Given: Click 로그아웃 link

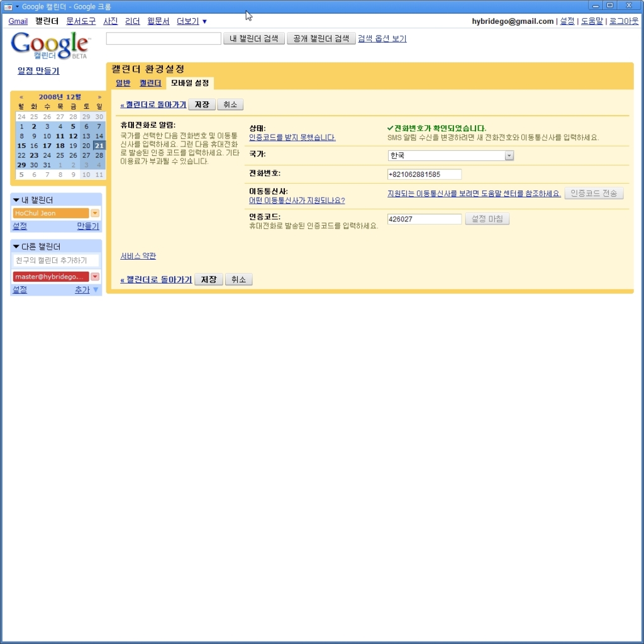Looking at the screenshot, I should point(624,21).
